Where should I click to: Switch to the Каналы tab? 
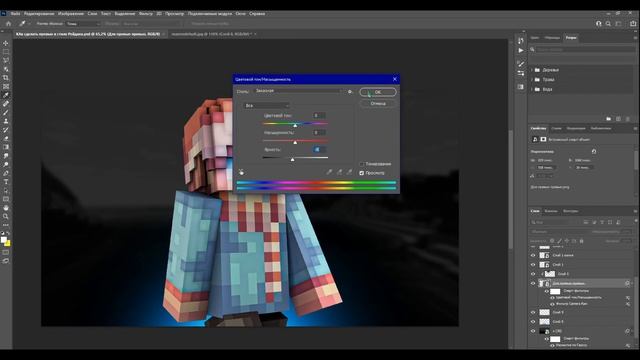[551, 211]
